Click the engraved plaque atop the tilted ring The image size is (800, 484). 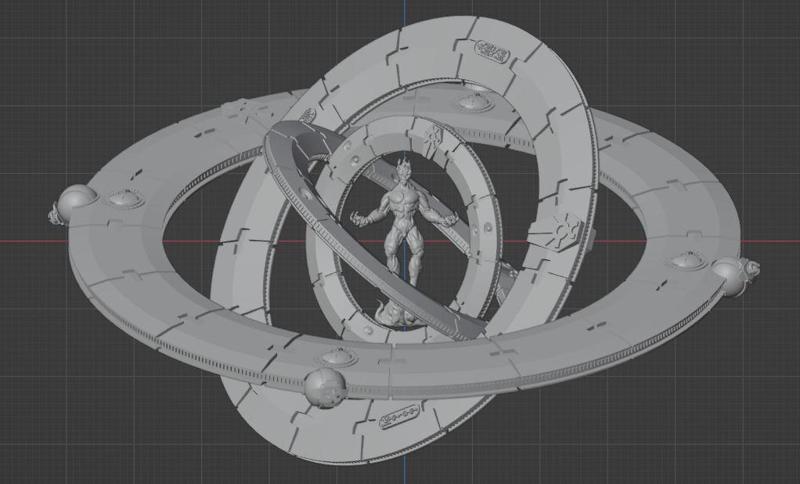492,53
